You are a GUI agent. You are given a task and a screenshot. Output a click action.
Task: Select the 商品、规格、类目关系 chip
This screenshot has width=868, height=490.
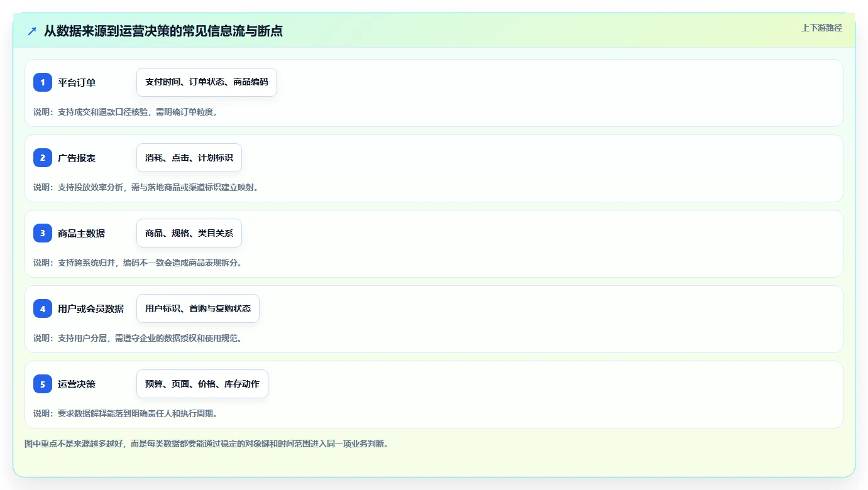[189, 233]
